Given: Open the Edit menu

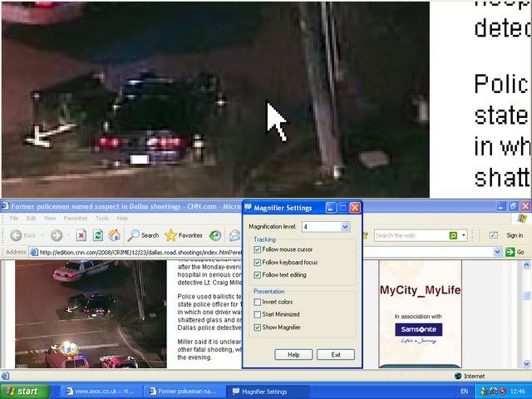Looking at the screenshot, I should (x=32, y=218).
